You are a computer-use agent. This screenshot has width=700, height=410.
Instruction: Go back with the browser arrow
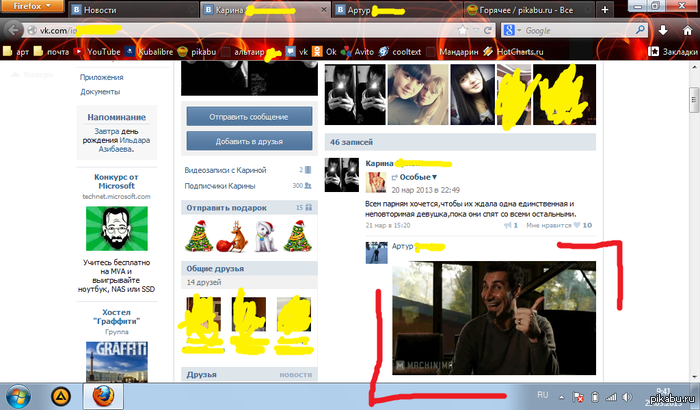13,30
